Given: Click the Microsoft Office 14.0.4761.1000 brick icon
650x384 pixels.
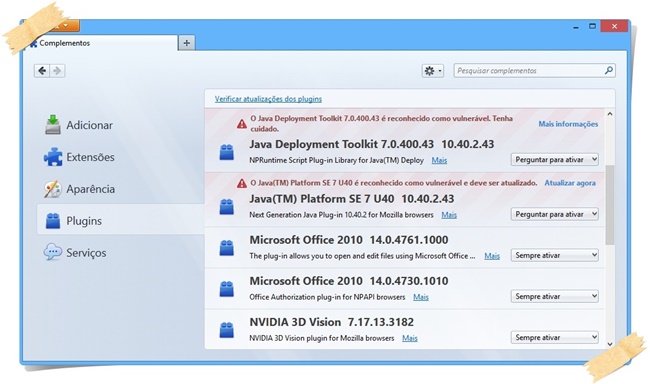Looking at the screenshot, I should [x=226, y=248].
